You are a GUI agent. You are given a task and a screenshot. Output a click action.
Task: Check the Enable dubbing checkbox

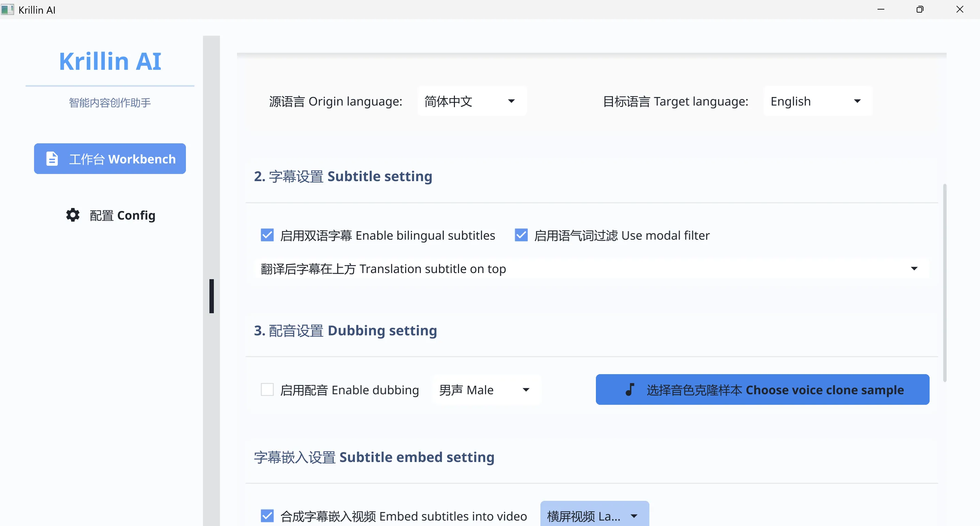pos(267,389)
